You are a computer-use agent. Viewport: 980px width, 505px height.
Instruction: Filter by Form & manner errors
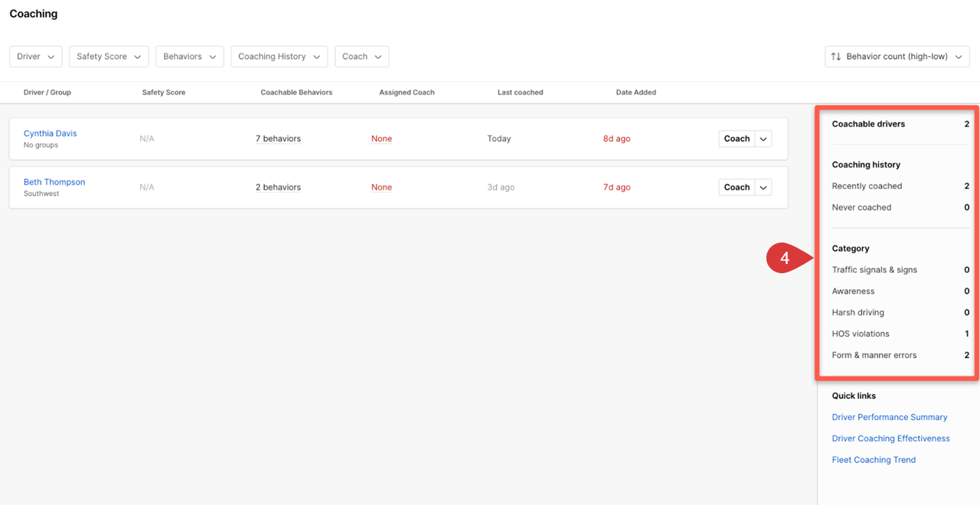coord(874,355)
